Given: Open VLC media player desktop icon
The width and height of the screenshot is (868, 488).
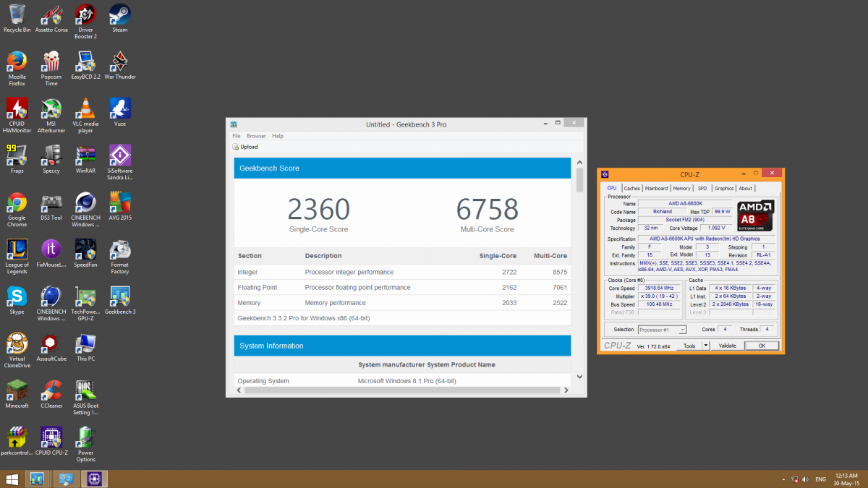Looking at the screenshot, I should tap(86, 116).
